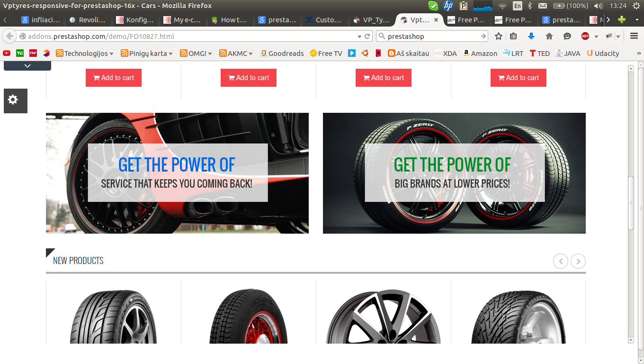Click the Adblock Plus icon

tap(585, 36)
